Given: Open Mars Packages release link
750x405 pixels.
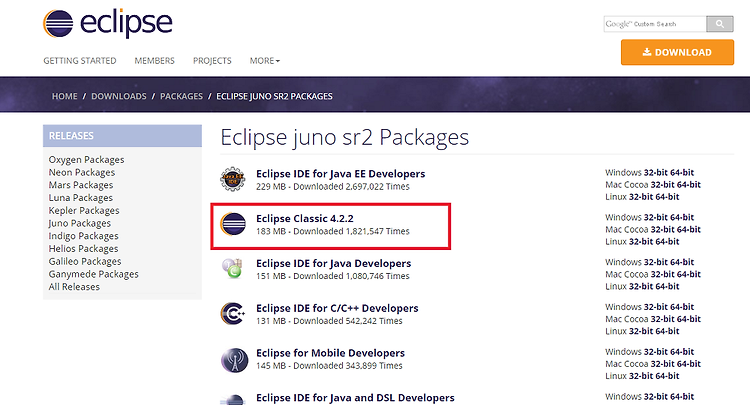Looking at the screenshot, I should (81, 185).
